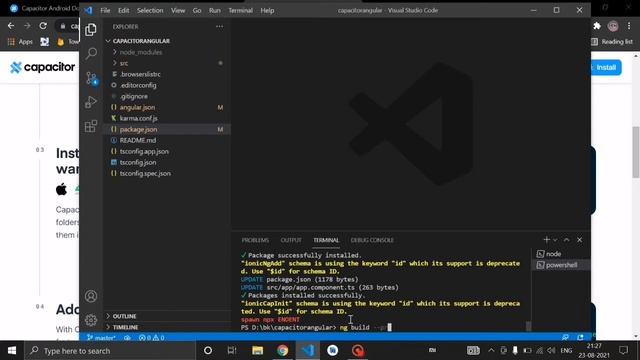Open terminal launch profile dropdown arrow
This screenshot has width=640, height=360.
tap(555, 240)
